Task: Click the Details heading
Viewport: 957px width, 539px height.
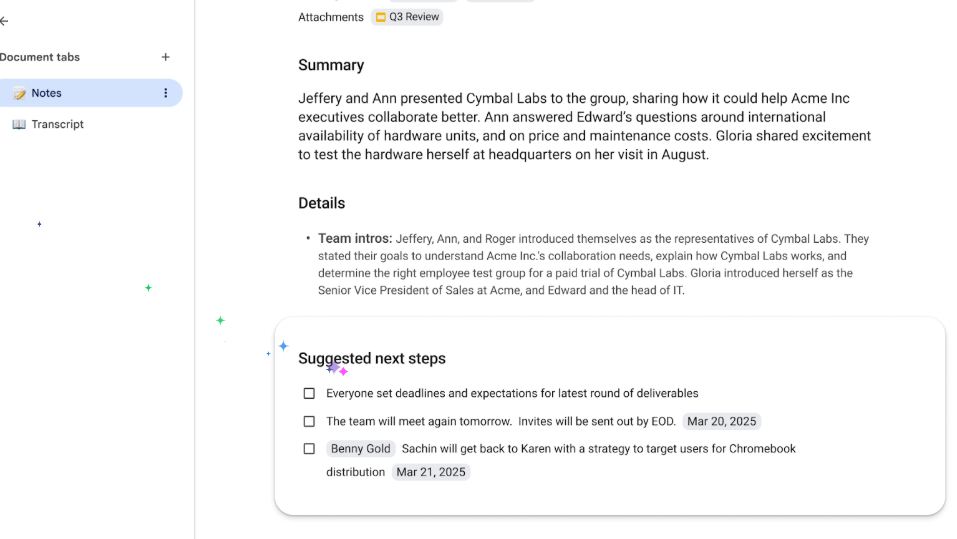Action: coord(321,203)
